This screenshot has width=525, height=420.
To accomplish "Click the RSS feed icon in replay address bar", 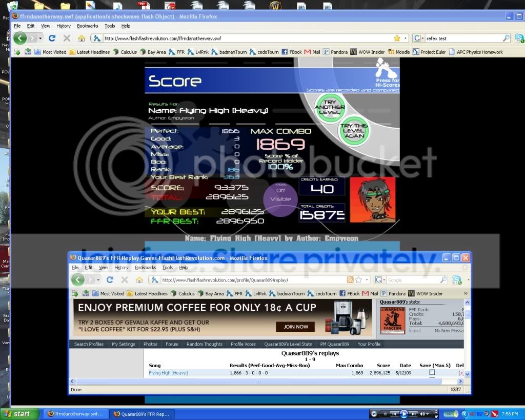I will 350,280.
